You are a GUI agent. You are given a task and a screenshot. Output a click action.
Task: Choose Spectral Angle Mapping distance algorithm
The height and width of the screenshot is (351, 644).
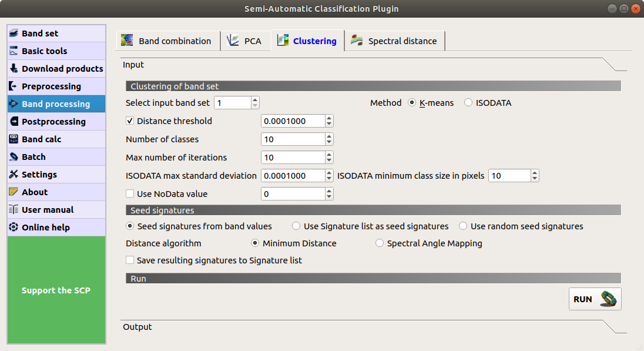coord(380,243)
